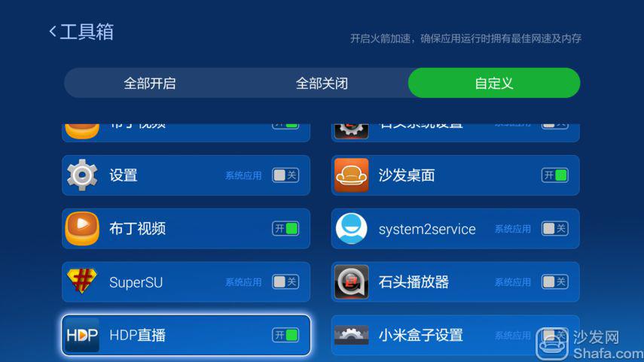The width and height of the screenshot is (644, 362).
Task: Click the HDP直播 app icon
Action: click(x=82, y=335)
